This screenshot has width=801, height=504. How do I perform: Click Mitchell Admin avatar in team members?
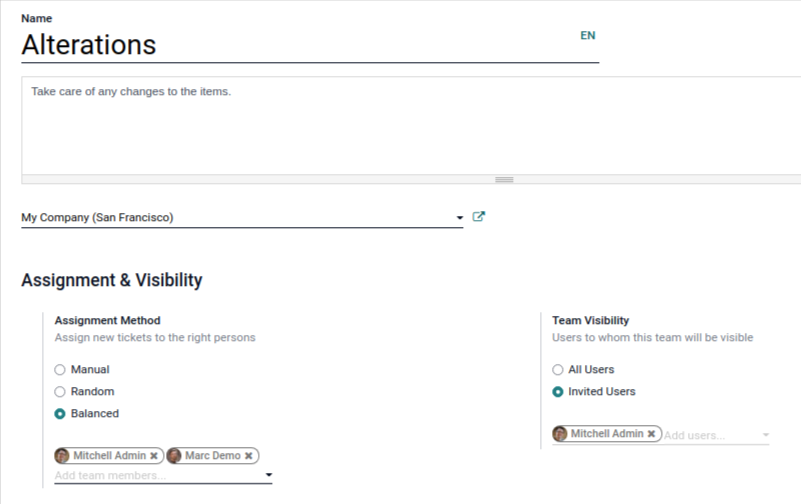(63, 456)
